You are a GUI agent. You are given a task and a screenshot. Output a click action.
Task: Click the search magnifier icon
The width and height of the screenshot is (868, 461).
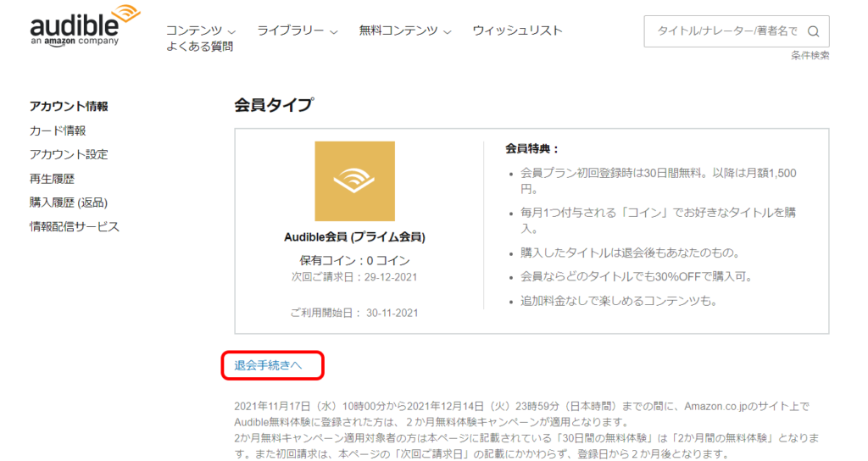tap(813, 31)
